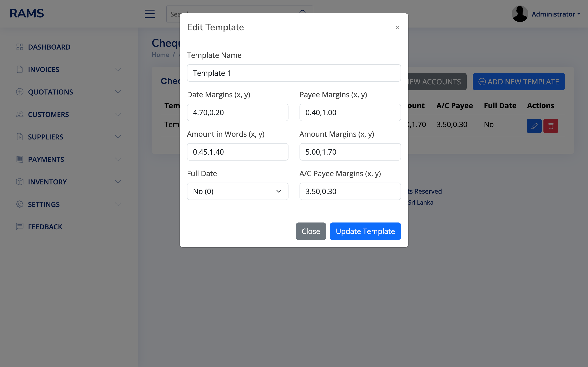
Task: Click the Add New Template button
Action: [518, 82]
